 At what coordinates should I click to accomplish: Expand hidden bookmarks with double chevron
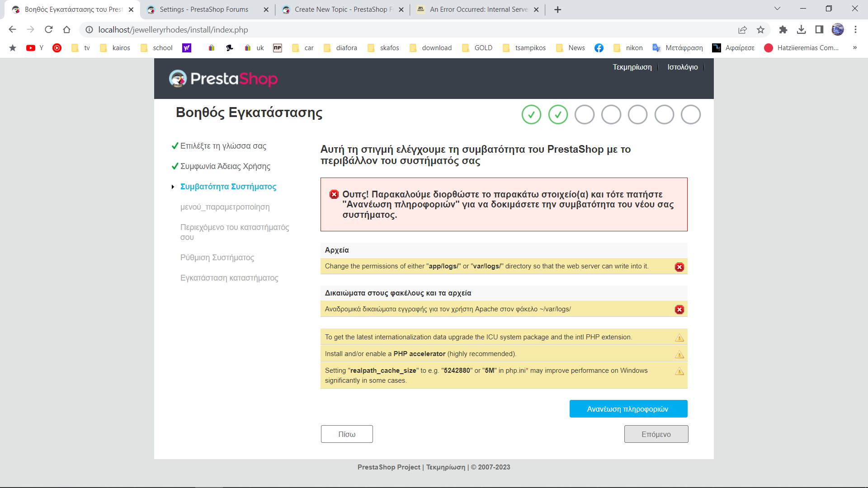tap(854, 48)
